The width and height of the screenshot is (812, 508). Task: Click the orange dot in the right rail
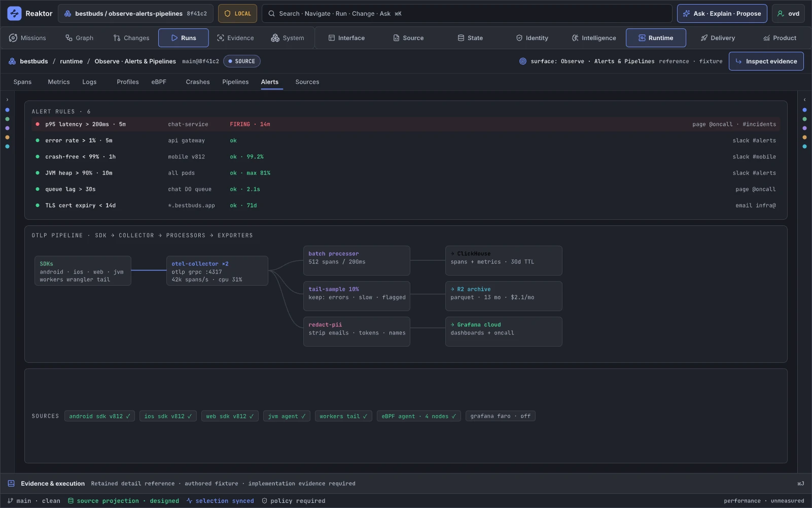pyautogui.click(x=804, y=138)
